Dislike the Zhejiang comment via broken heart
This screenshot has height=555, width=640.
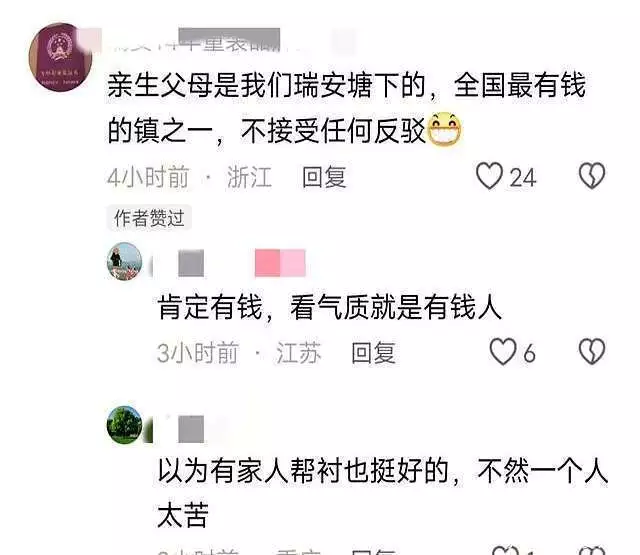(592, 176)
